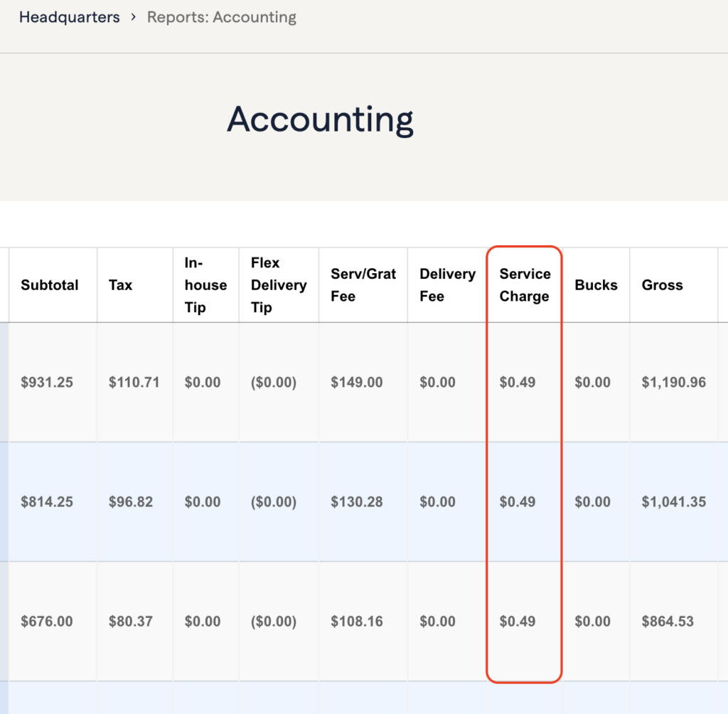Select the $149.00 Serv/Grat Fee cell
The width and height of the screenshot is (728, 714).
click(x=356, y=383)
